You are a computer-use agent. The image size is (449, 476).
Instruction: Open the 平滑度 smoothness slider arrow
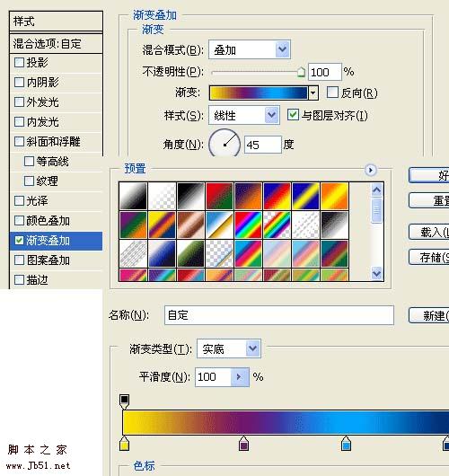pyautogui.click(x=240, y=377)
